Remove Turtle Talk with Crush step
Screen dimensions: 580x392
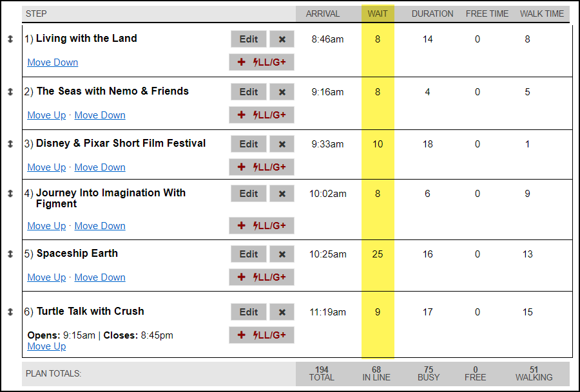pyautogui.click(x=282, y=312)
